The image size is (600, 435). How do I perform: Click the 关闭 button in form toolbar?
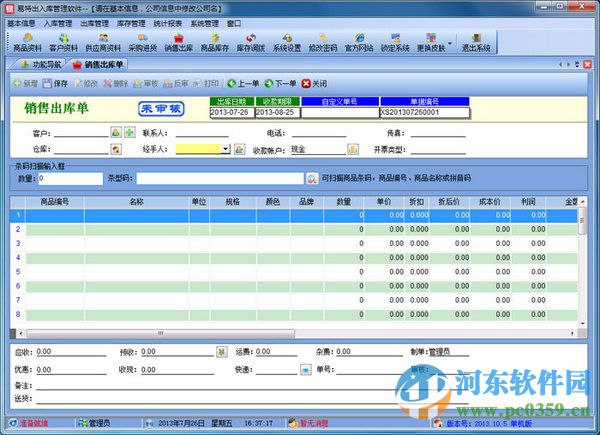(314, 83)
